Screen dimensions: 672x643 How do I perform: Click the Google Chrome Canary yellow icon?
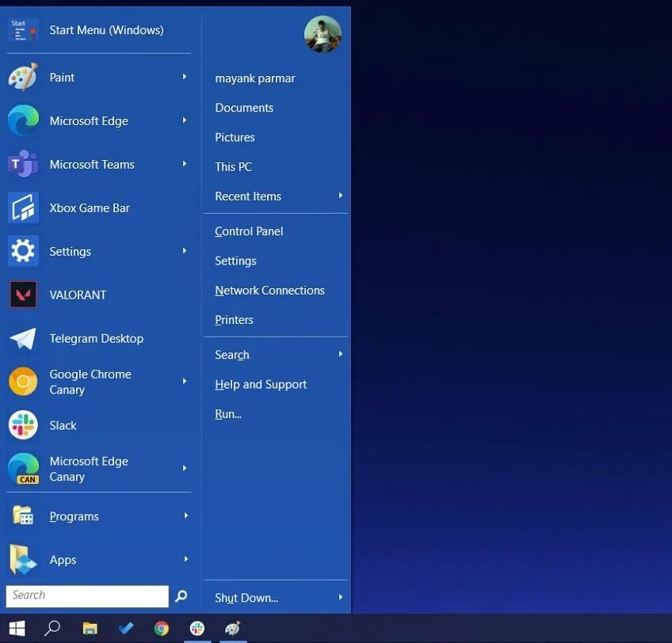23,382
